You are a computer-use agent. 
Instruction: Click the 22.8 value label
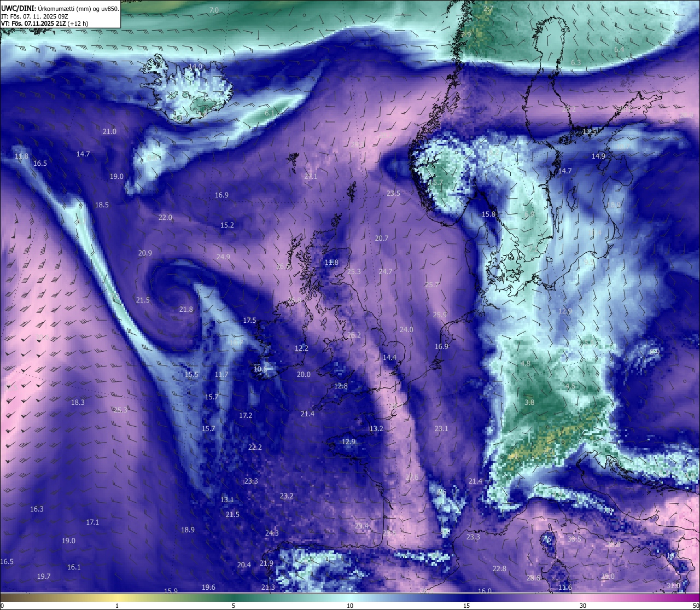tap(499, 569)
